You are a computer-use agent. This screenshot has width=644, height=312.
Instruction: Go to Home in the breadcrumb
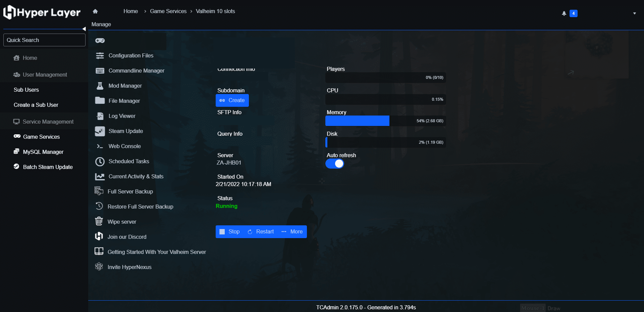point(131,11)
